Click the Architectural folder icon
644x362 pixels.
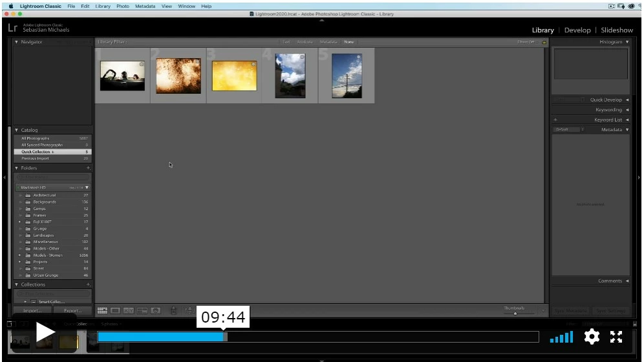[x=28, y=195]
